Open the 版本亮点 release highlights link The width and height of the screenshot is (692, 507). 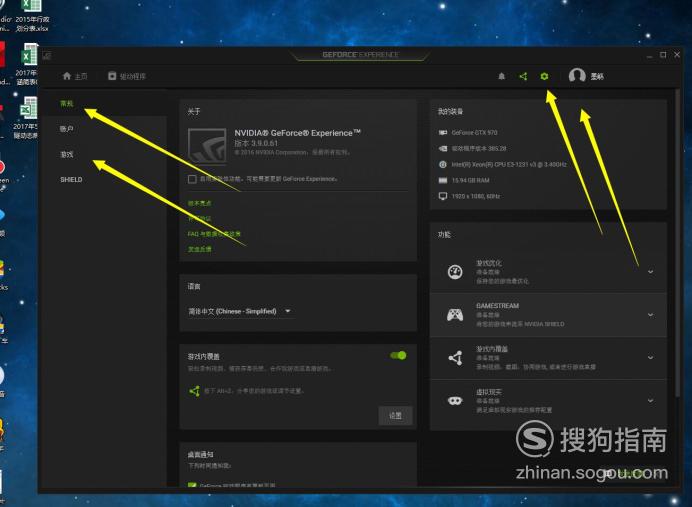pyautogui.click(x=199, y=203)
